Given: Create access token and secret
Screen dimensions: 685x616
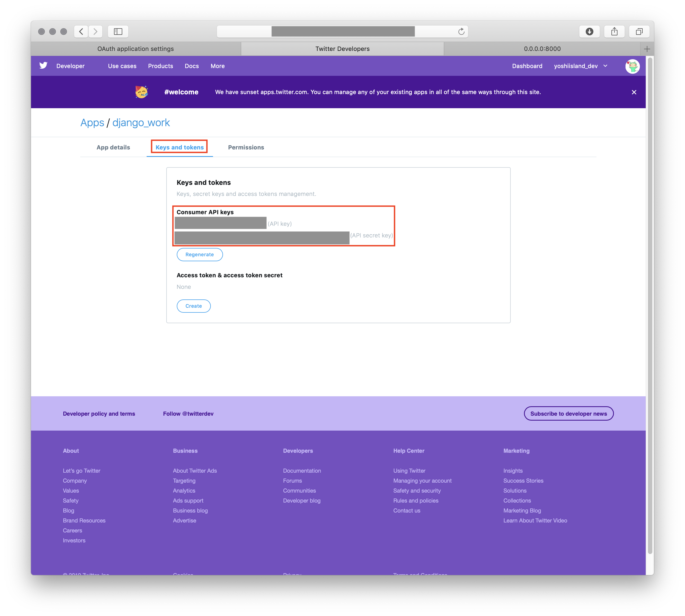Looking at the screenshot, I should point(194,306).
